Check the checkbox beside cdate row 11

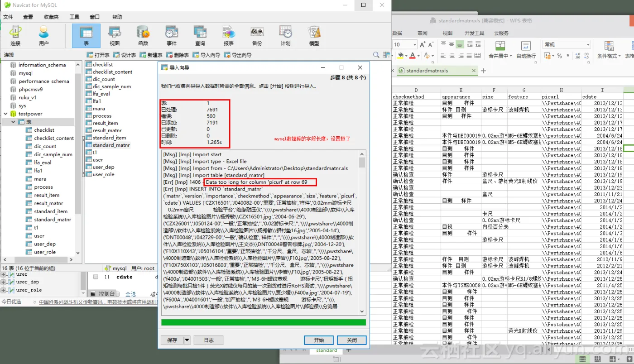coord(96,277)
